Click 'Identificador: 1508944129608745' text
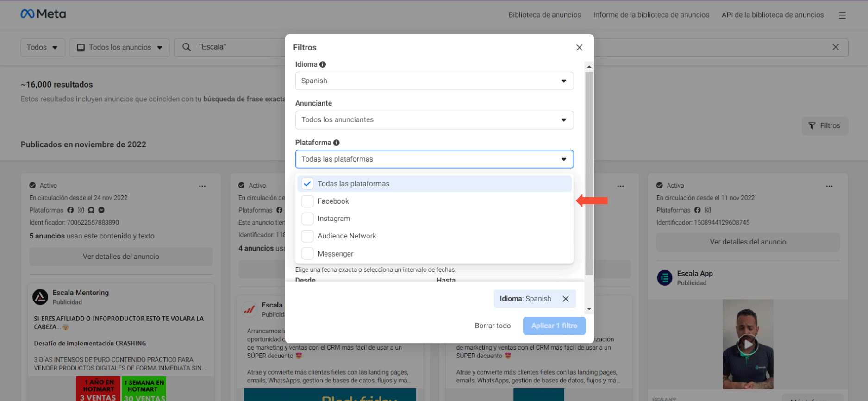The image size is (868, 401). tap(703, 223)
